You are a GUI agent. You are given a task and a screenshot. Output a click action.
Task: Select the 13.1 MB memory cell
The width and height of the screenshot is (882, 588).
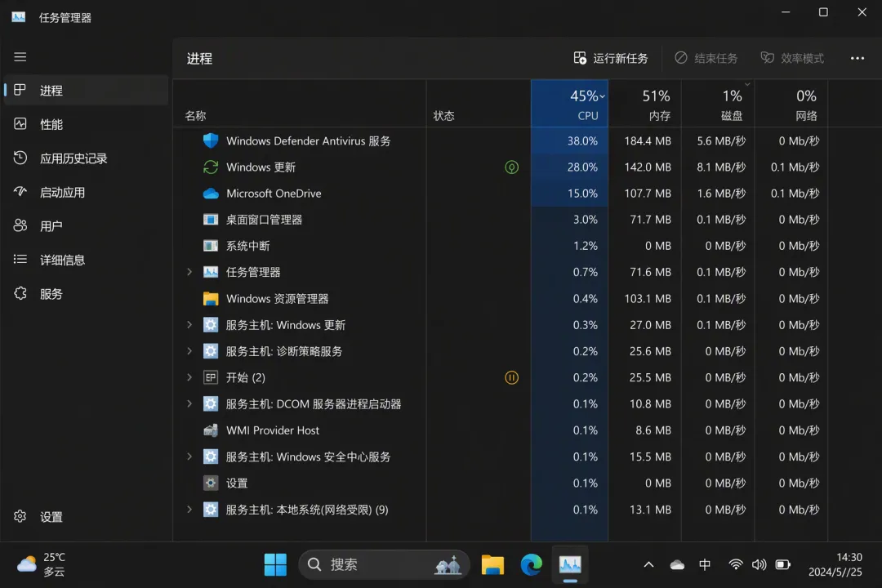(x=645, y=510)
